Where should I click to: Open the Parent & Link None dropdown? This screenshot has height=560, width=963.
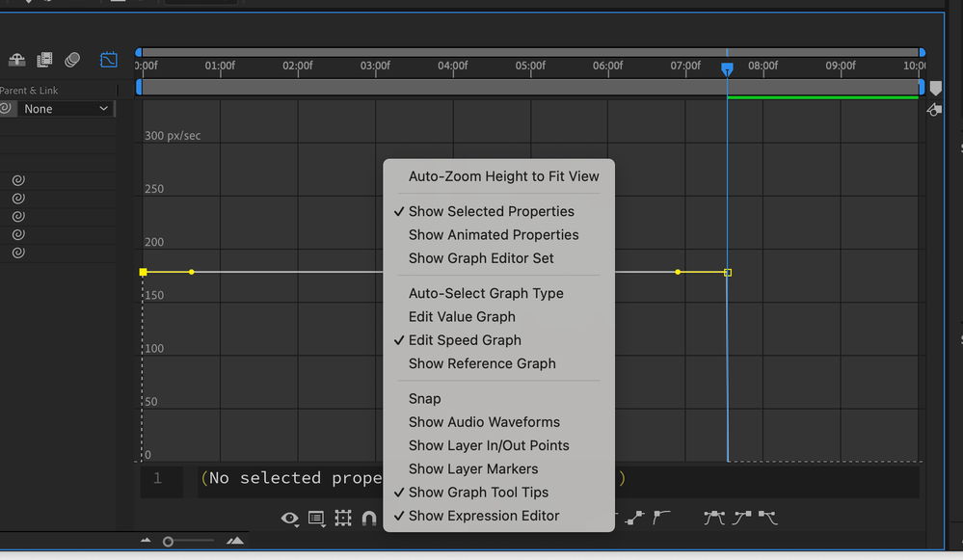66,109
